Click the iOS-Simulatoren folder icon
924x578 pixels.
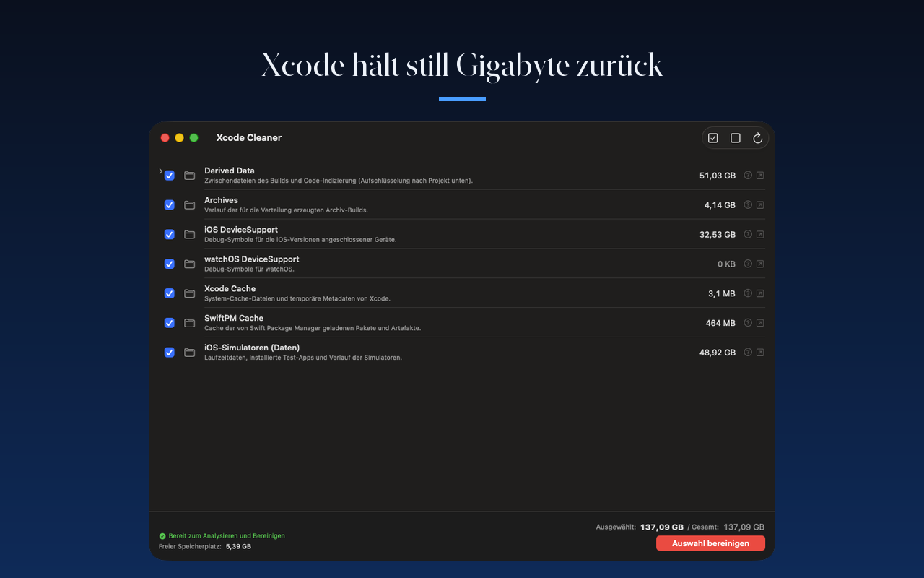[x=190, y=353]
